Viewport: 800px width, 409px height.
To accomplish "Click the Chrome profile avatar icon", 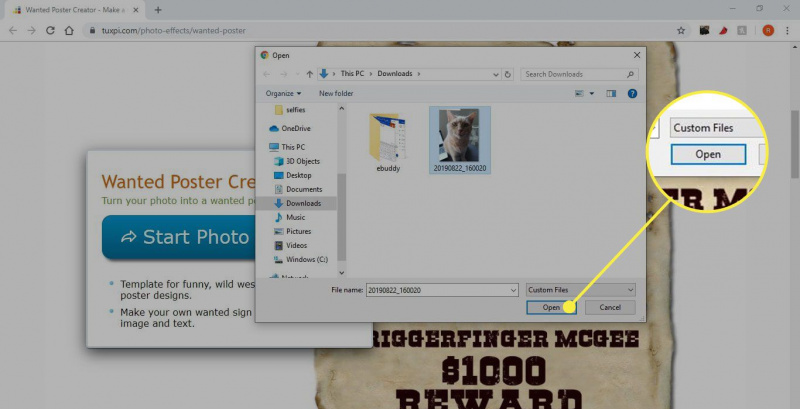I will click(768, 31).
